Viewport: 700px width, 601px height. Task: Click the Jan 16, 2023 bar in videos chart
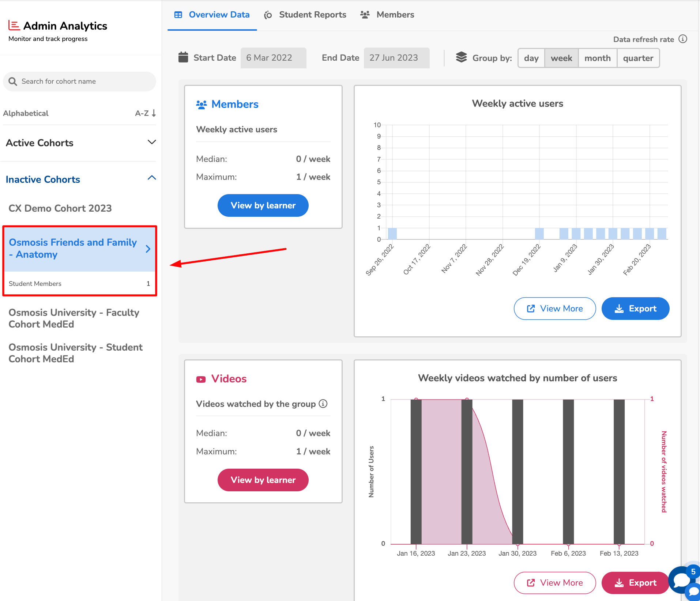click(x=416, y=472)
